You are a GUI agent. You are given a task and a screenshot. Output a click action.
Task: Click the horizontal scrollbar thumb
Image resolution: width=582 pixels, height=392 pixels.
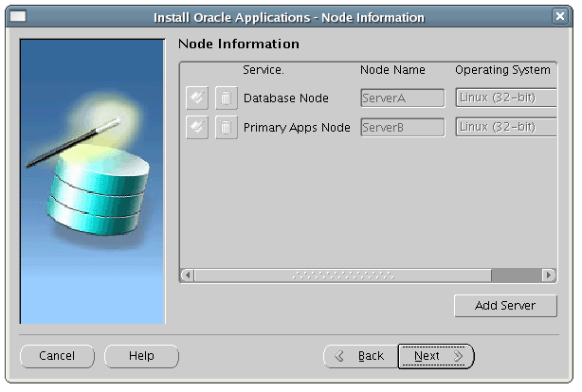tap(343, 276)
